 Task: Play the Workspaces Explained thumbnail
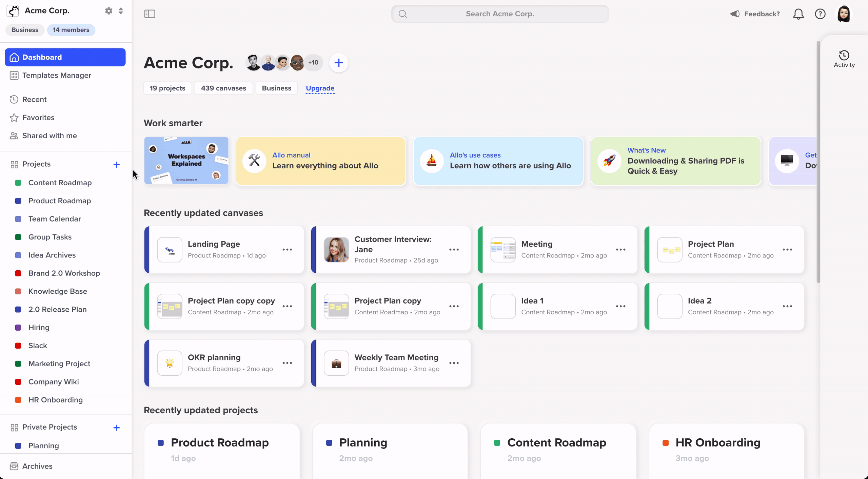(186, 161)
